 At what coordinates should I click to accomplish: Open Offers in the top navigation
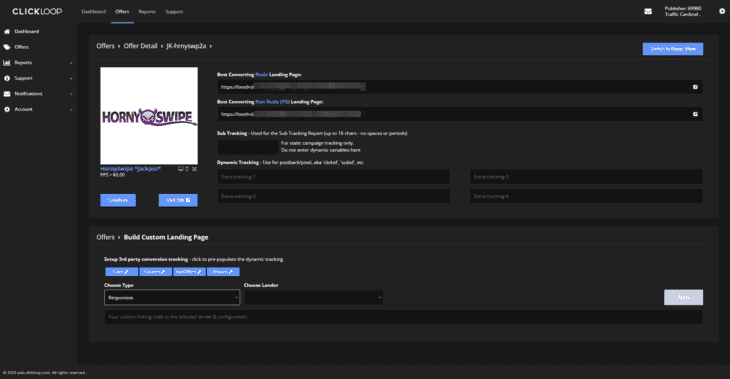click(x=122, y=12)
